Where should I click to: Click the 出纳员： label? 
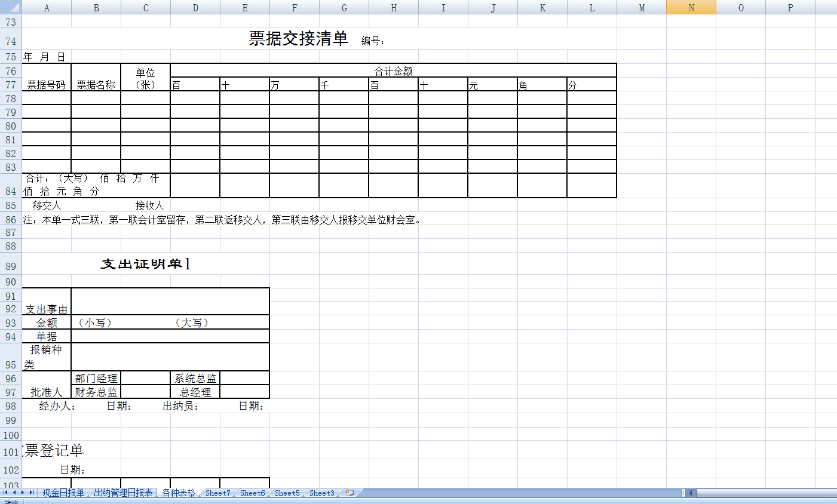[x=181, y=406]
